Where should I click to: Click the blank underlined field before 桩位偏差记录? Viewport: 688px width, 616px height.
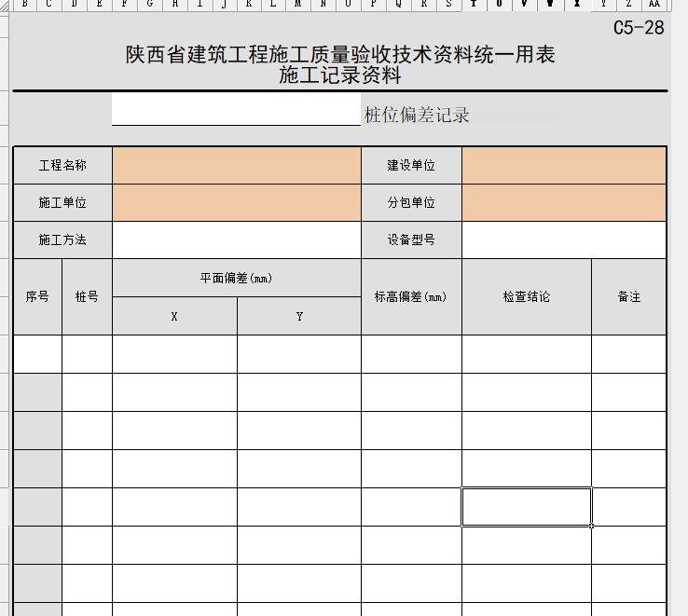(236, 114)
